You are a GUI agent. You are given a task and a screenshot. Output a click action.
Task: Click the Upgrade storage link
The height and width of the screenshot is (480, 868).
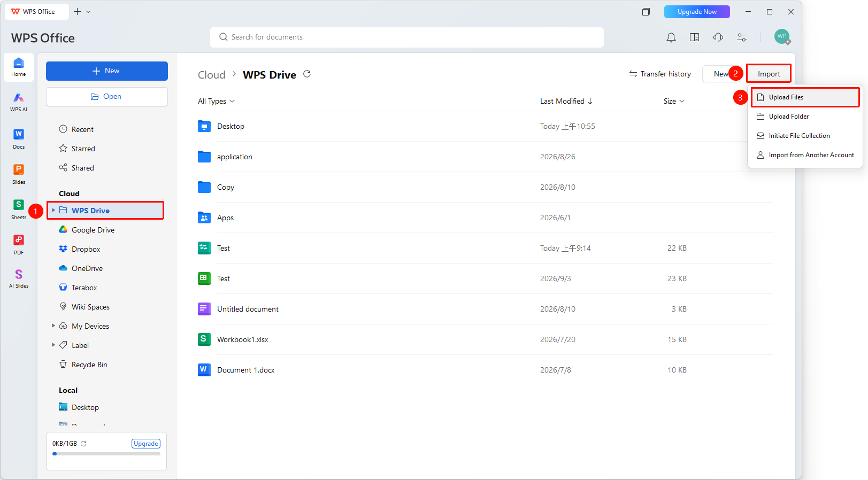click(x=146, y=444)
